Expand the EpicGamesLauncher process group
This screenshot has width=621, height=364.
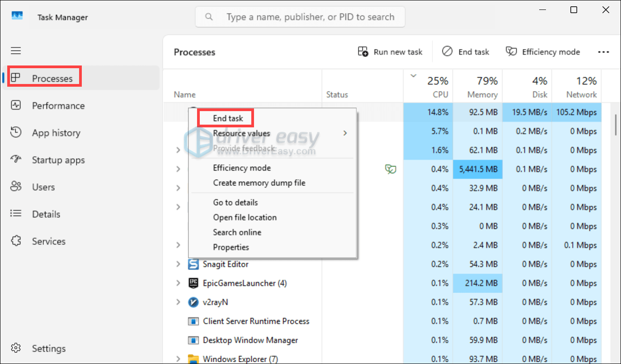click(x=178, y=283)
